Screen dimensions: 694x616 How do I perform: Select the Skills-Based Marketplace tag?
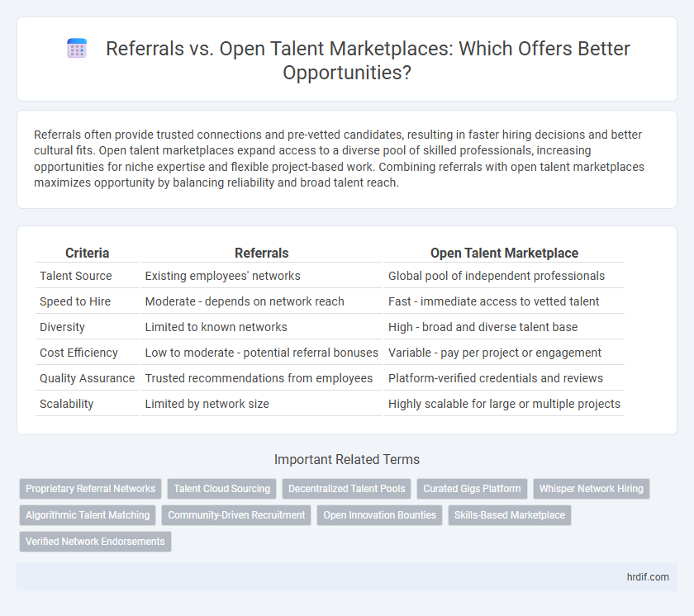click(510, 515)
